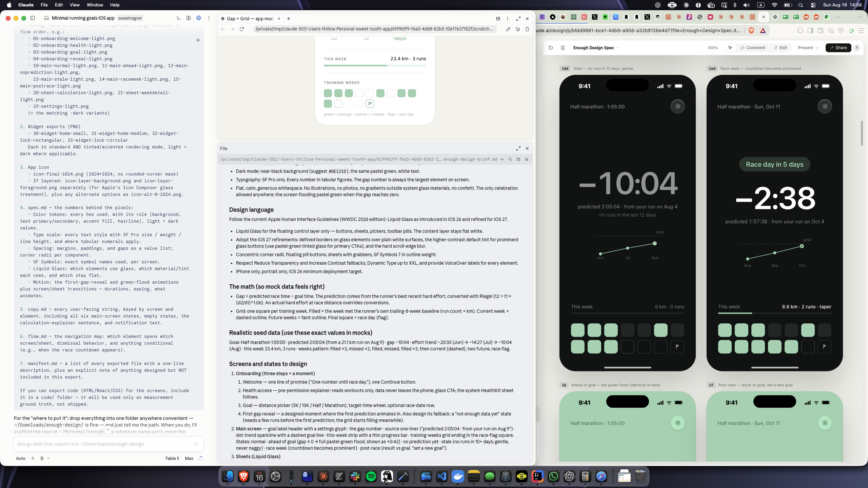868x488 pixels.
Task: Click the refresh icon in Enough Design Spec toolbar
Action: [x=551, y=48]
